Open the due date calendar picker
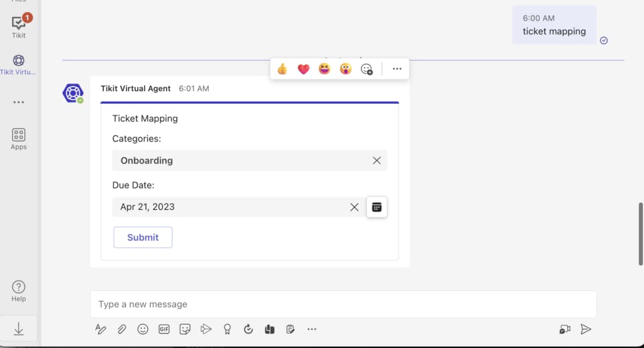Screen dimensions: 644x348 (x=377, y=207)
